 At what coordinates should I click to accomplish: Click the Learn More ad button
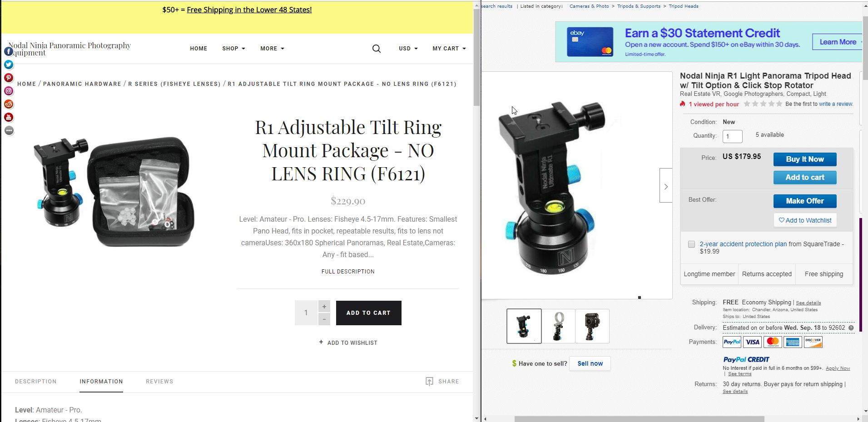click(837, 42)
